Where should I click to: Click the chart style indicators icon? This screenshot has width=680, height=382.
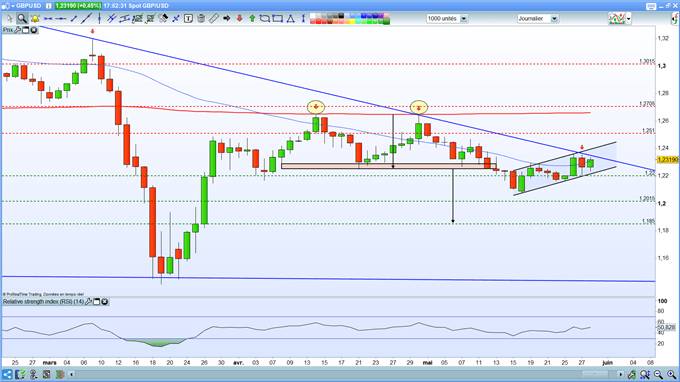click(x=617, y=19)
